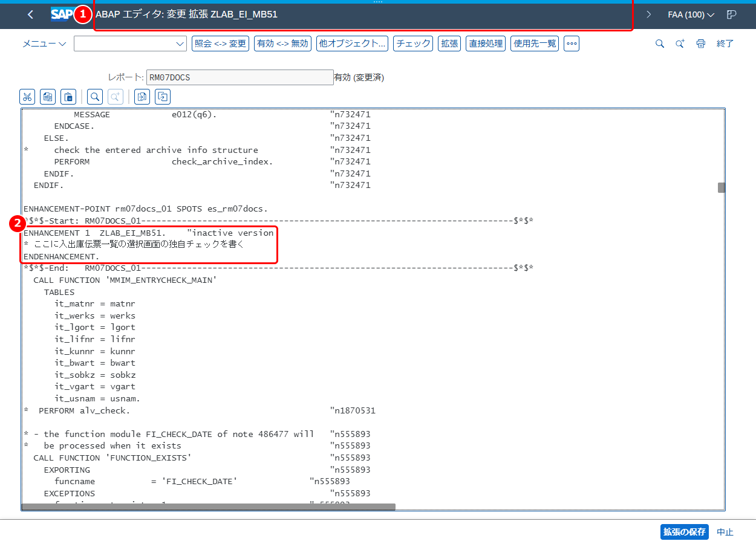Open the メニュー dropdown

tap(45, 44)
